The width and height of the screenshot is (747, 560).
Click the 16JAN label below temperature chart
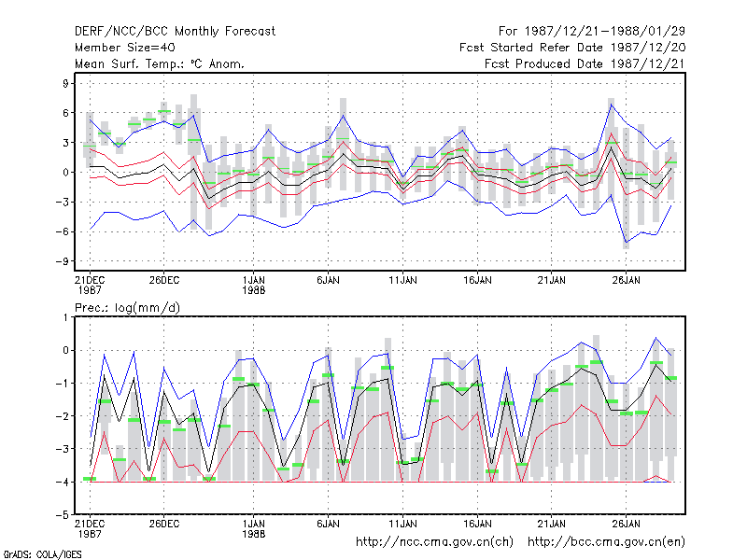tap(477, 280)
